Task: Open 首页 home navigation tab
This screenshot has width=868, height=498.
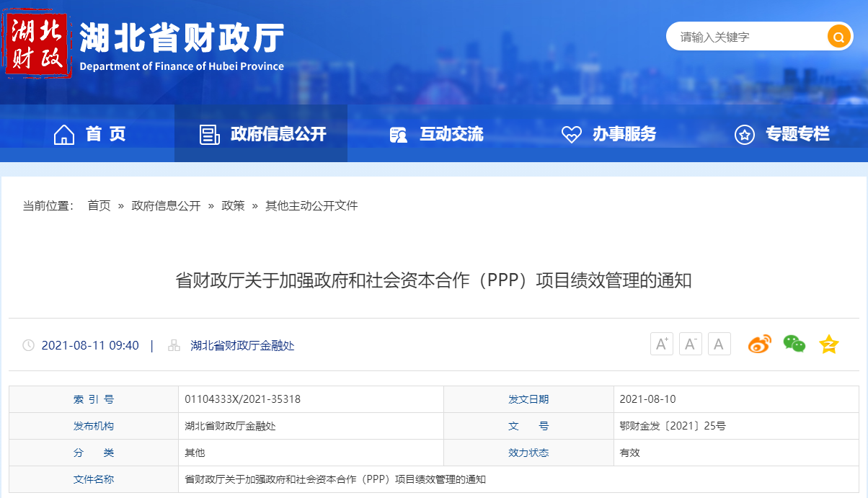Action: tap(90, 134)
